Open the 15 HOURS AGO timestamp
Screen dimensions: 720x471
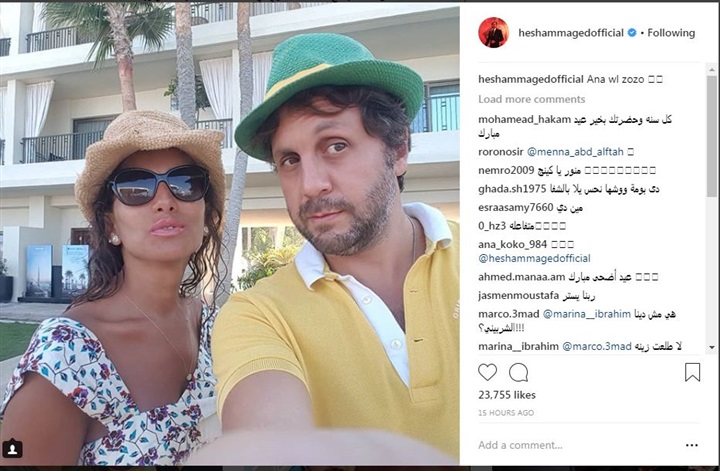pos(506,413)
